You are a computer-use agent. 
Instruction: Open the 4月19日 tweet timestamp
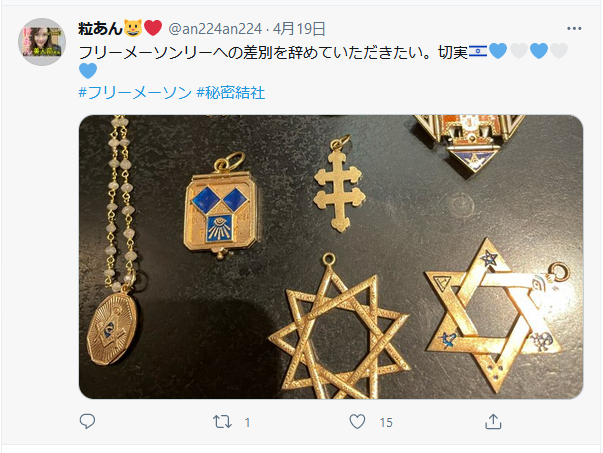(x=299, y=29)
